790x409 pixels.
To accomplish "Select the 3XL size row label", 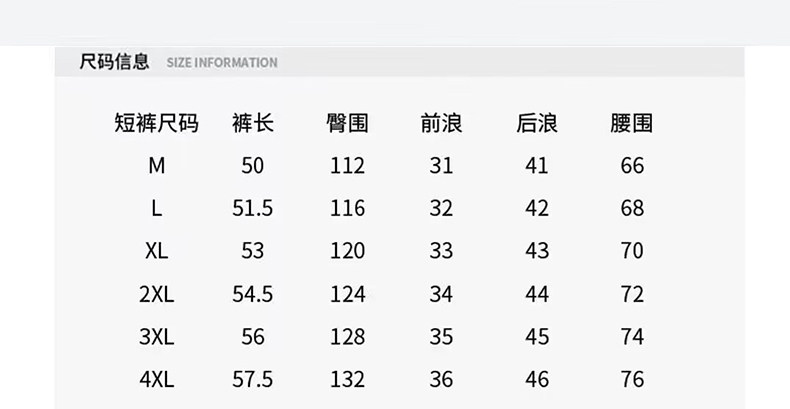I will click(x=156, y=338).
